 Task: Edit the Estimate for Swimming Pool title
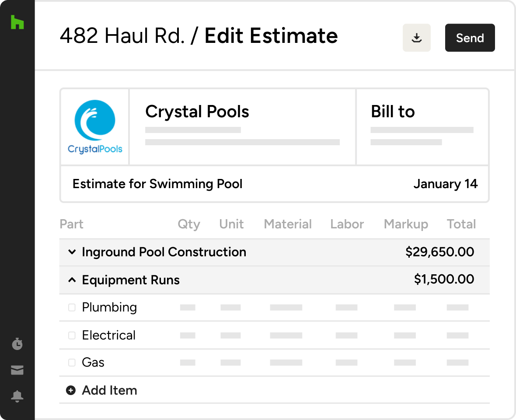point(157,184)
